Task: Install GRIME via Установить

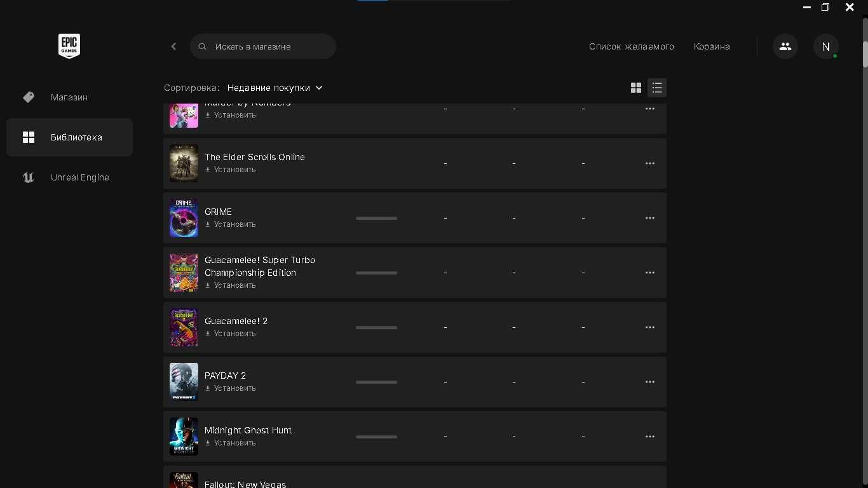Action: pos(231,224)
